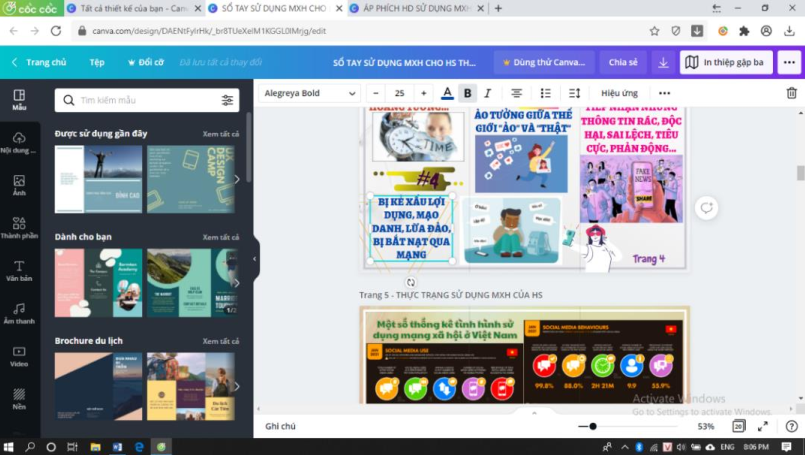Click page title Trang 5 - THỰC TRẠNG
The width and height of the screenshot is (805, 455).
tap(450, 295)
